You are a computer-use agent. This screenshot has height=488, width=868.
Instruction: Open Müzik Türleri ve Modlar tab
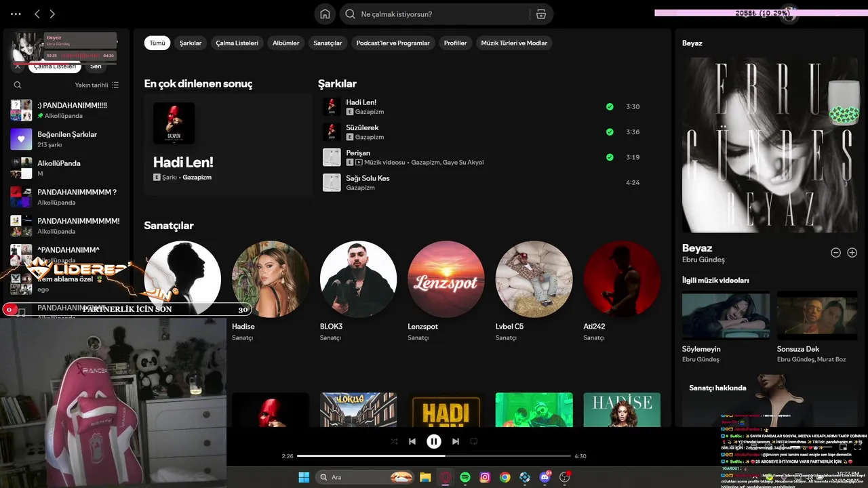[514, 43]
